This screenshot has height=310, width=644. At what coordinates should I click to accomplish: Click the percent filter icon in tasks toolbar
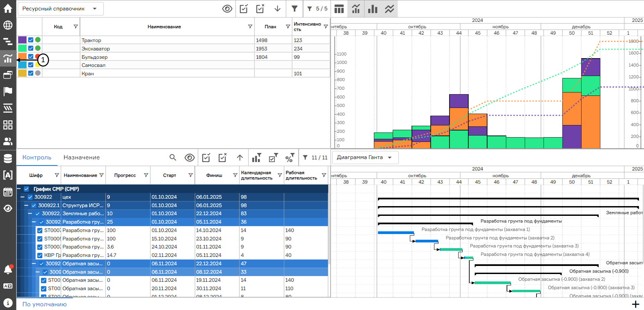[290, 157]
